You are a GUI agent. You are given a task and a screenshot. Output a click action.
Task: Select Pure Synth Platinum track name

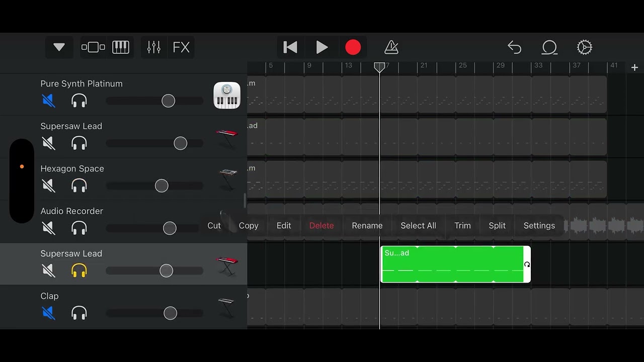pyautogui.click(x=82, y=84)
